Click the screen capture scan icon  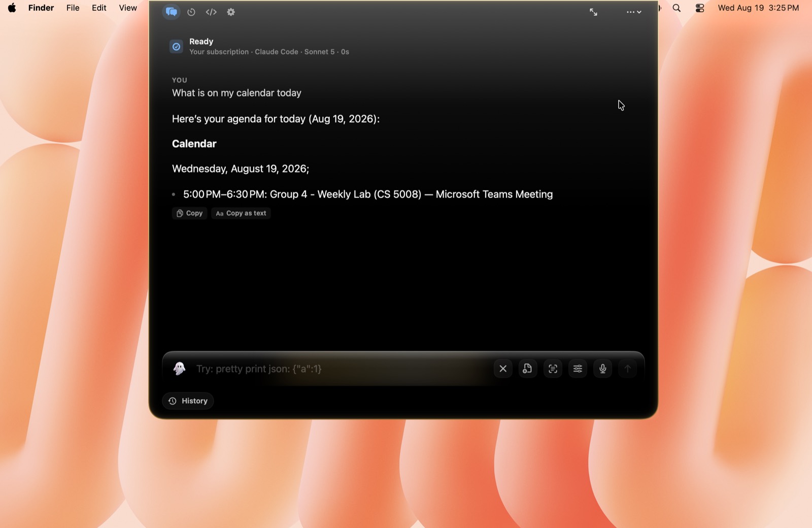click(x=553, y=369)
